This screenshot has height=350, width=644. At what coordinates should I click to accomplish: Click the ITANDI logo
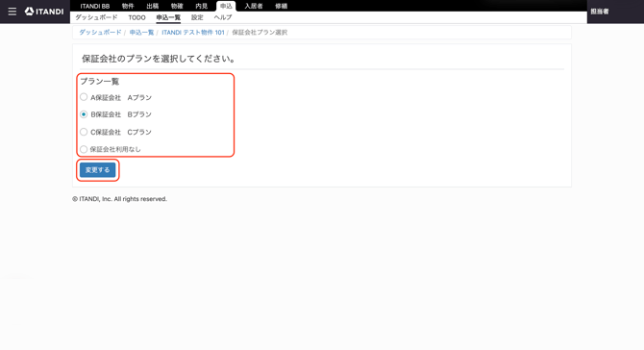(x=44, y=12)
